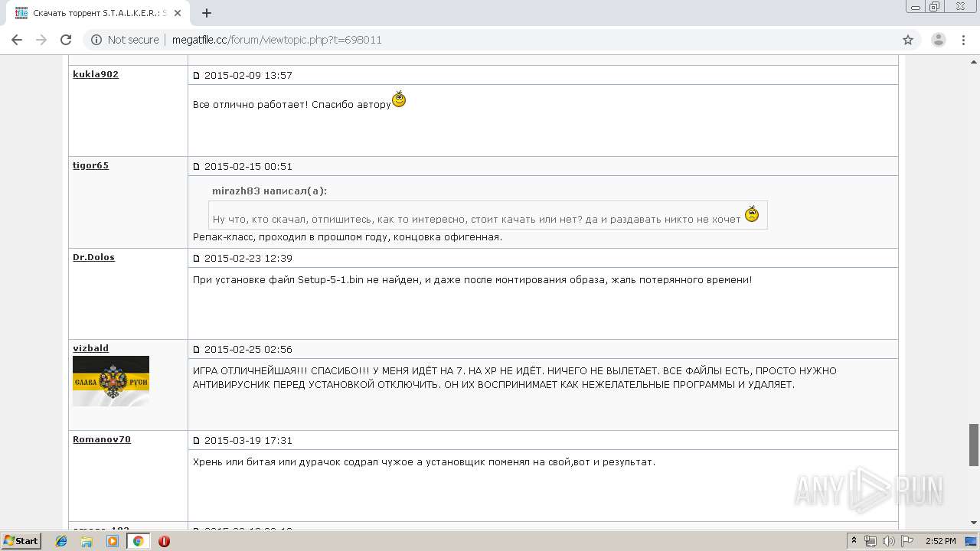This screenshot has width=980, height=551.
Task: Click the vizbald avatar flag image
Action: coord(111,380)
